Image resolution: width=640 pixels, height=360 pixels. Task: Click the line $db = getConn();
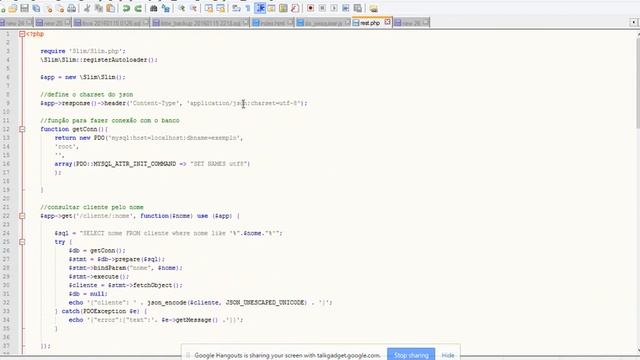pyautogui.click(x=97, y=251)
